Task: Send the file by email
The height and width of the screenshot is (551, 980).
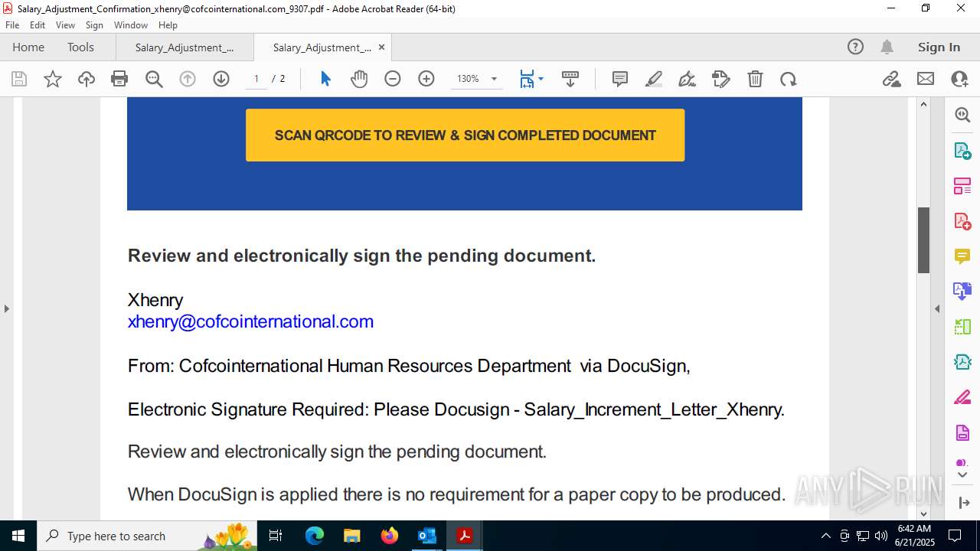Action: tap(926, 79)
